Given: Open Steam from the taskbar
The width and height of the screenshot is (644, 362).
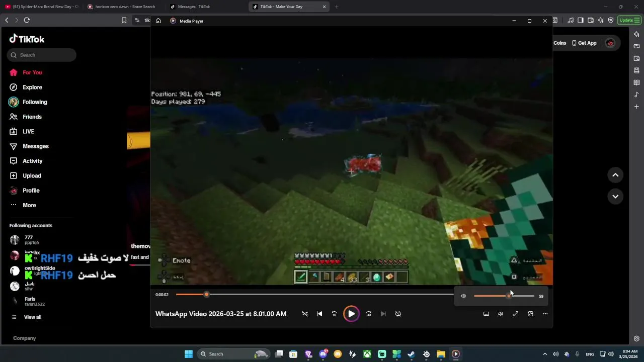Looking at the screenshot, I should tap(411, 354).
